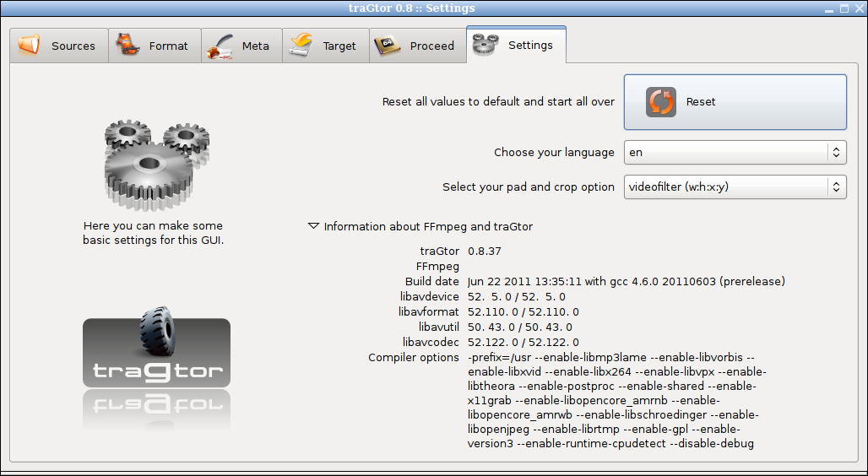The width and height of the screenshot is (868, 476).
Task: Click the 'Select your pad and crop option' label
Action: point(529,187)
